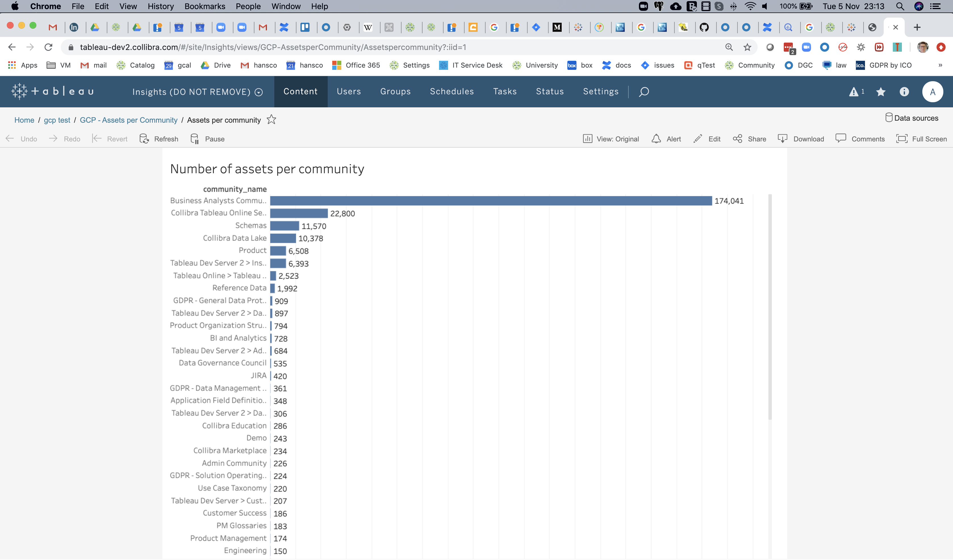This screenshot has height=560, width=953.
Task: Download the view
Action: tap(801, 139)
